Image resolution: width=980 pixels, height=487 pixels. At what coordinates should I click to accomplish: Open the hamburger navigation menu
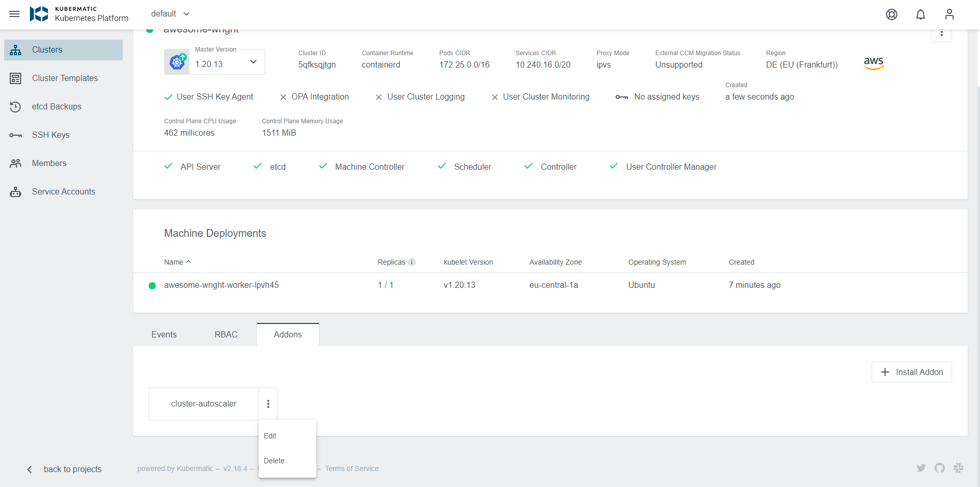[x=14, y=14]
